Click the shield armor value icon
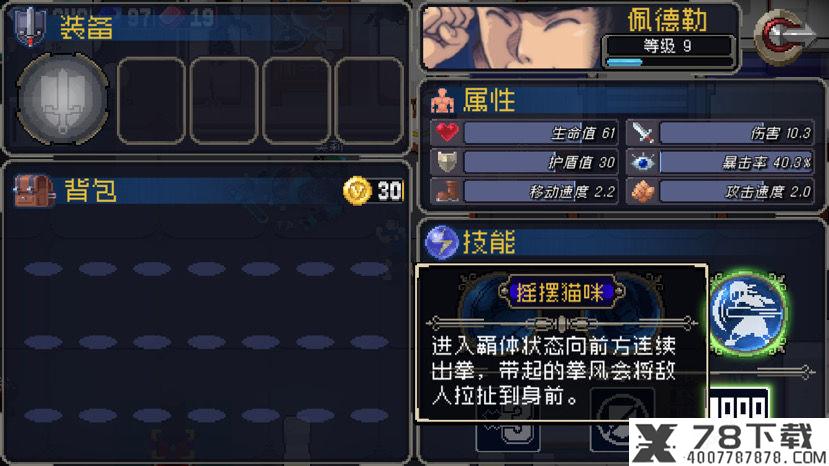 pos(447,162)
